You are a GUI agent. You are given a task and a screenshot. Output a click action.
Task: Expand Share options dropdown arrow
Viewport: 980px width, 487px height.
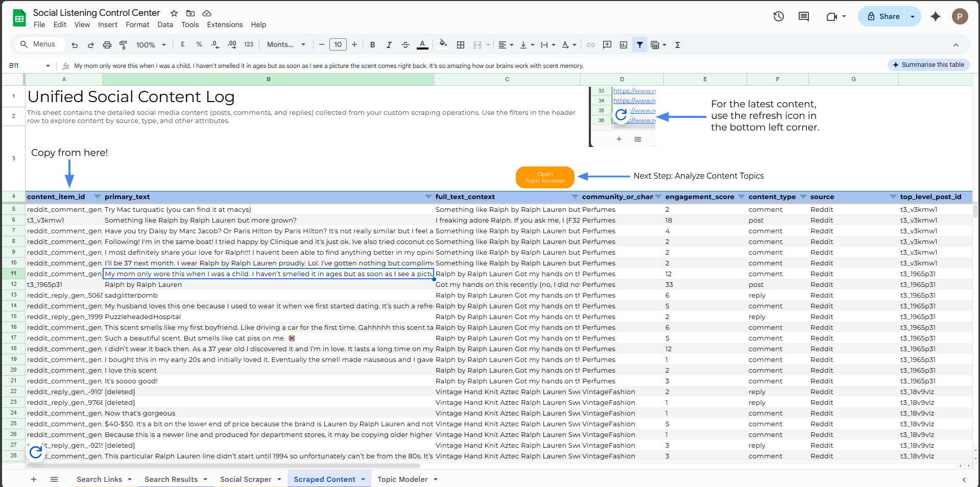(913, 16)
